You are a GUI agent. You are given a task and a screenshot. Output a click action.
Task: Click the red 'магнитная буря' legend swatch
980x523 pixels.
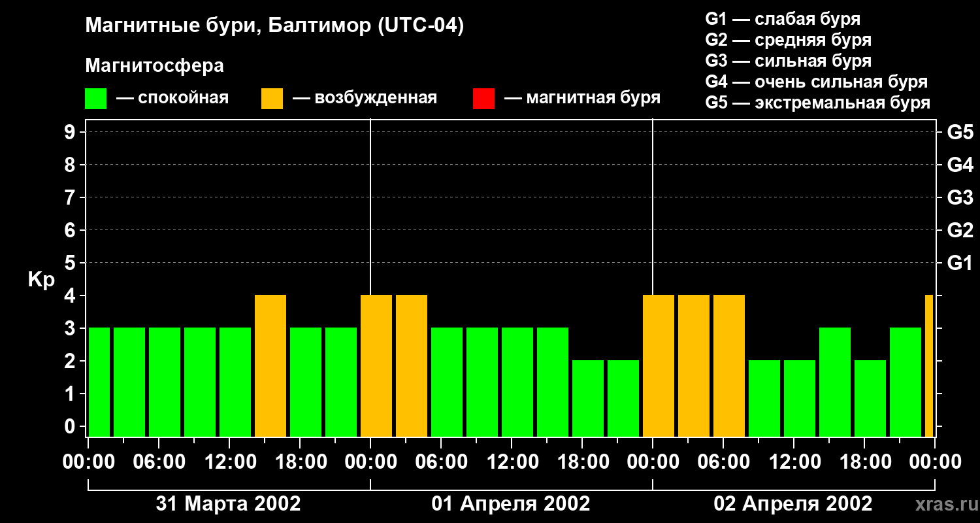[483, 99]
